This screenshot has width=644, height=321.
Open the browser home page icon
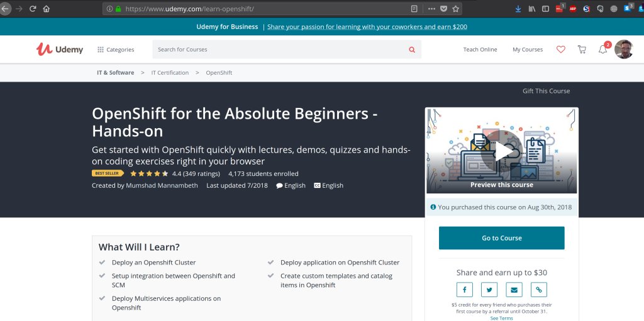tap(47, 9)
